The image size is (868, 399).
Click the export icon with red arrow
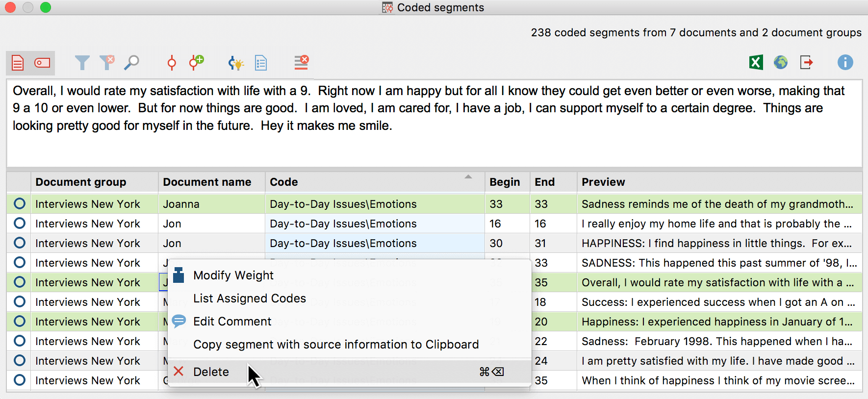coord(806,63)
